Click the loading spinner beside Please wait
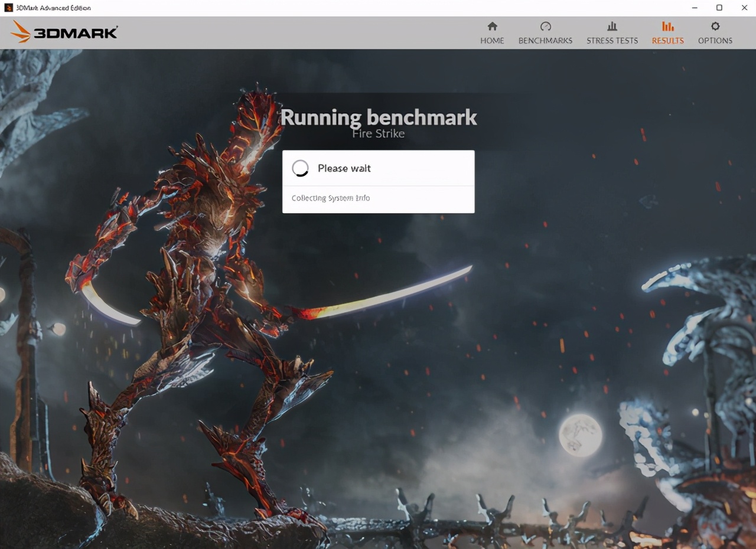 pyautogui.click(x=301, y=168)
